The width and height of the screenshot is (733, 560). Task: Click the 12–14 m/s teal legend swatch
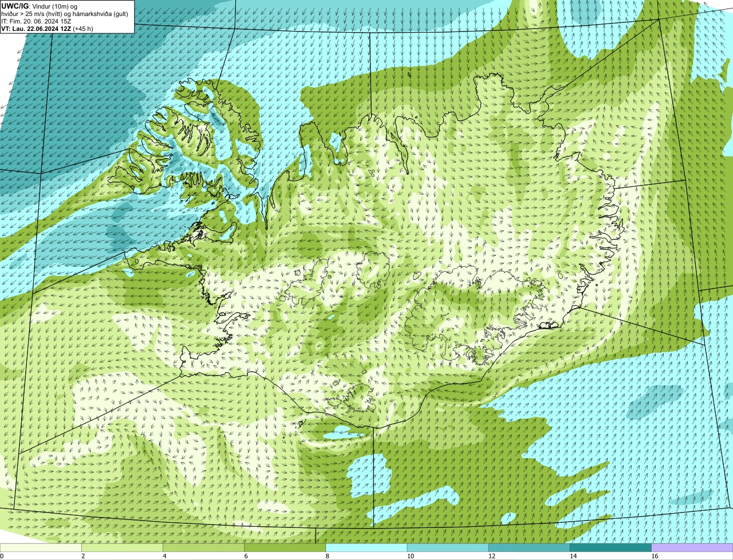pos(529,547)
